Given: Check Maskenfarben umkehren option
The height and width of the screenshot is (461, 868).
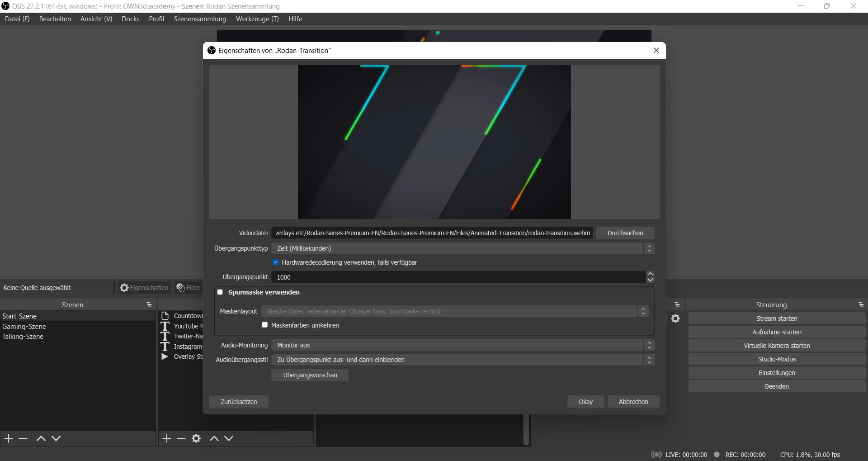Looking at the screenshot, I should pyautogui.click(x=265, y=325).
